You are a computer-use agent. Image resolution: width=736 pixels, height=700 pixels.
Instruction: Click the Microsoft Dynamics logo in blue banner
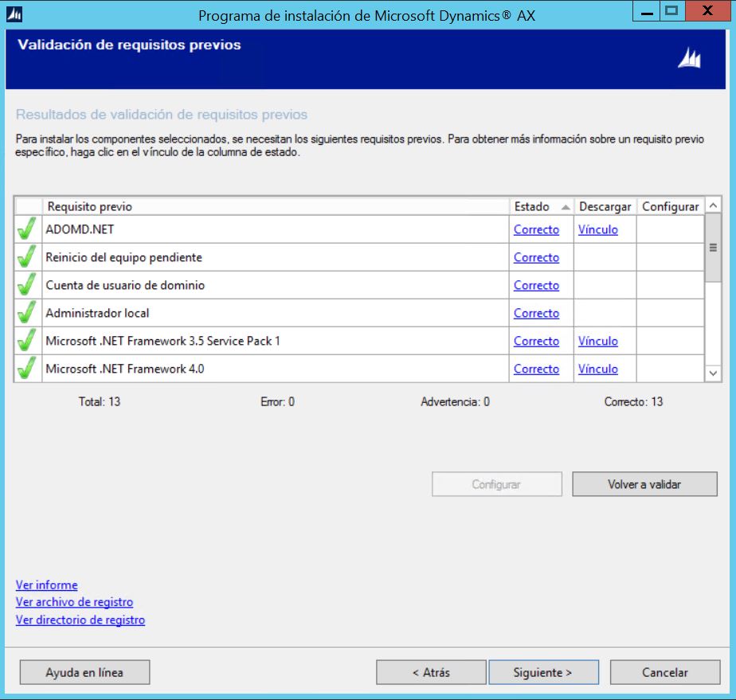tap(689, 58)
